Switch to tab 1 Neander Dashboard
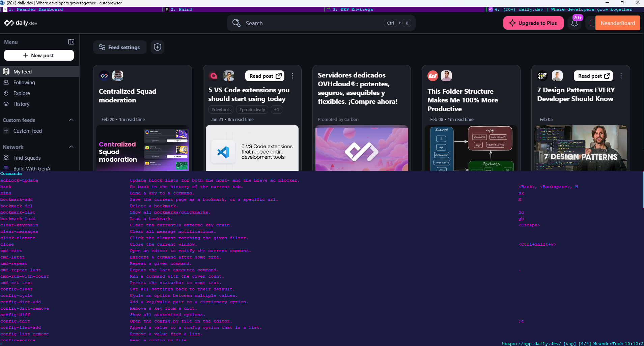This screenshot has height=346, width=644. [x=81, y=9]
